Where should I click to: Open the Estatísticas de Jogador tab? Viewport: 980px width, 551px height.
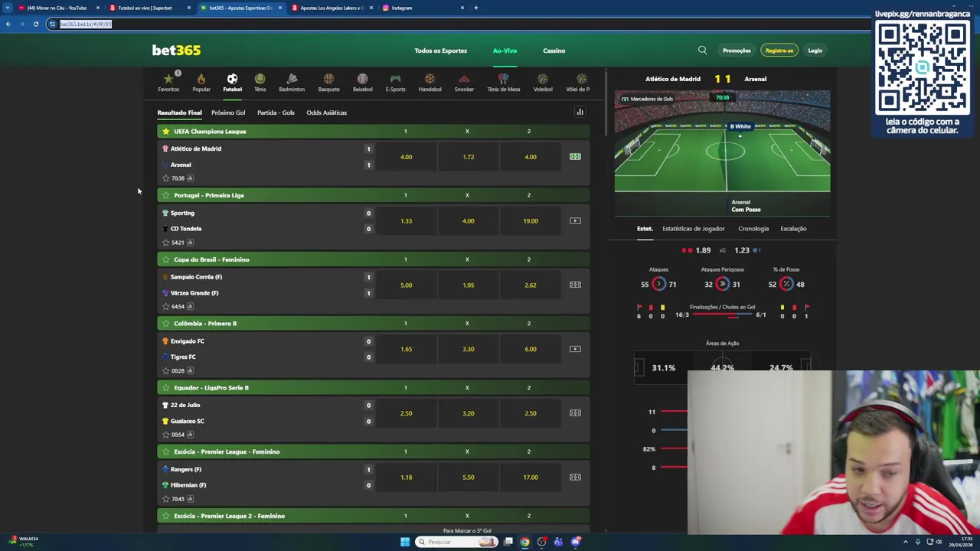(693, 229)
